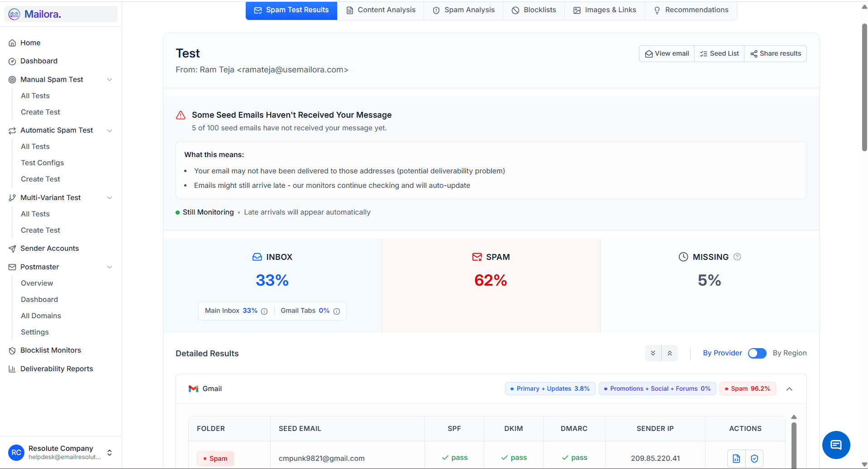
Task: Collapse the Manual Spam Test section
Action: [x=110, y=79]
